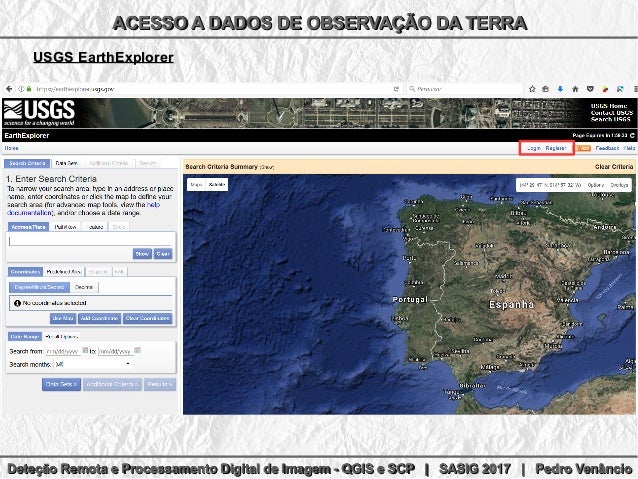
Task: Click the USGS Home link
Action: tap(609, 106)
